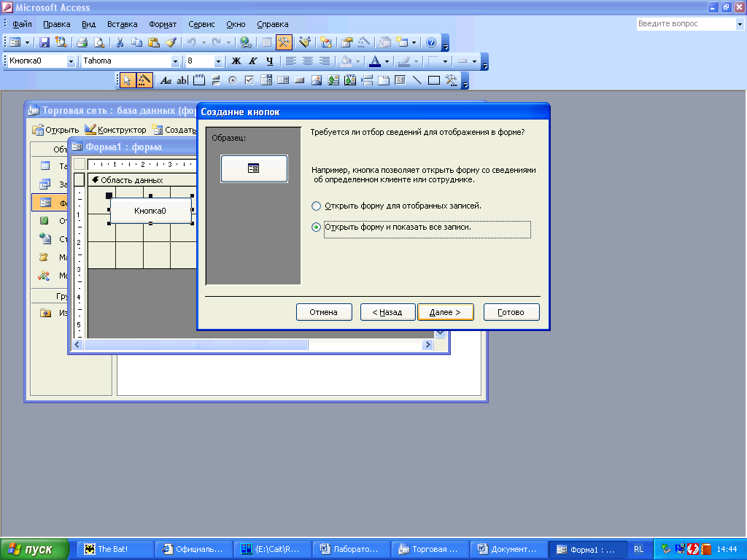Click the Форма1 horizontal scrollbar right arrow
Screen dimensions: 747x560
pyautogui.click(x=427, y=345)
